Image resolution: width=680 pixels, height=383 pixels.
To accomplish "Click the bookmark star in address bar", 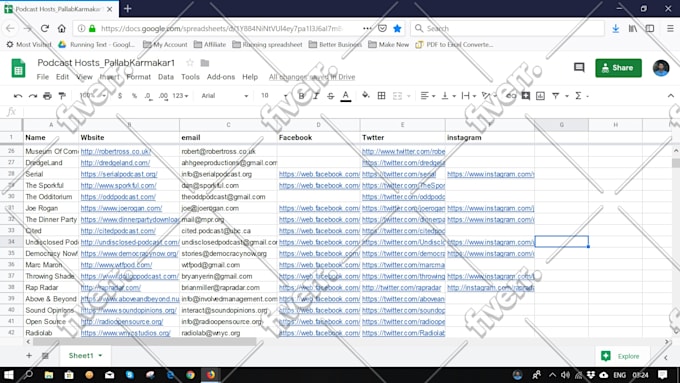I will coord(397,29).
